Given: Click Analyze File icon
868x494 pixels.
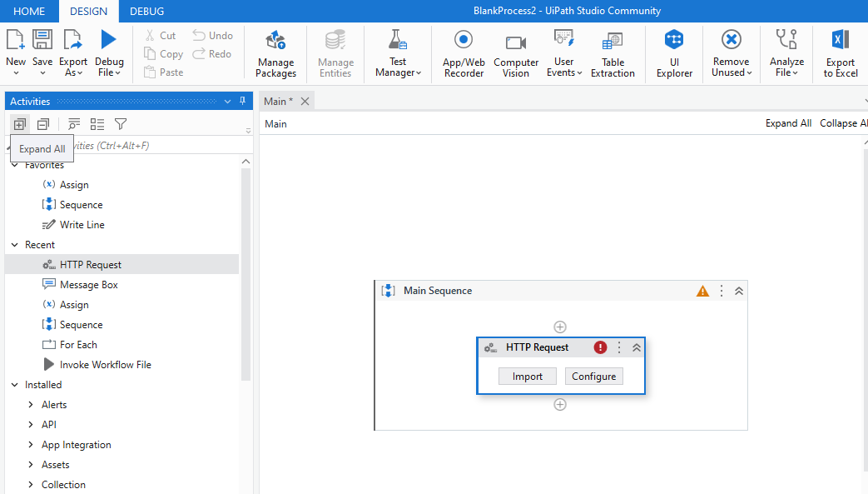Looking at the screenshot, I should pyautogui.click(x=786, y=40).
